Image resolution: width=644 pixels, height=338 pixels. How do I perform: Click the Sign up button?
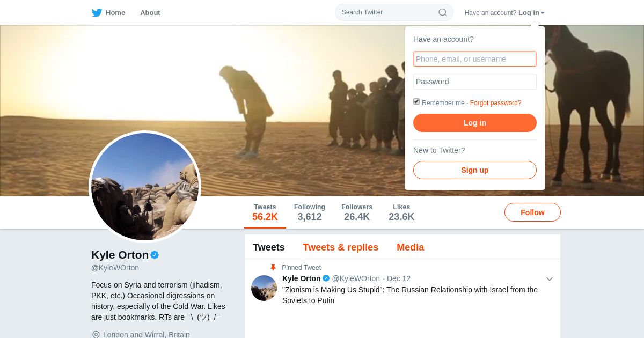[x=474, y=170]
